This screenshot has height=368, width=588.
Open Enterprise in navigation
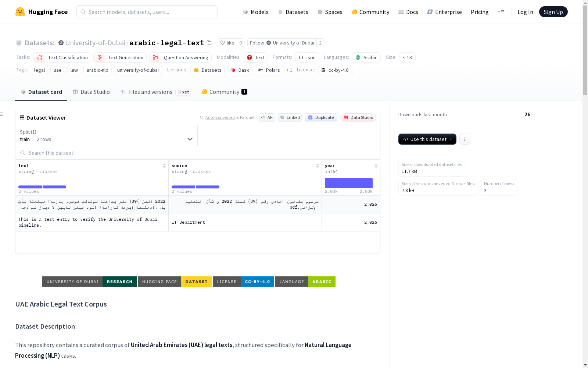[x=445, y=12]
